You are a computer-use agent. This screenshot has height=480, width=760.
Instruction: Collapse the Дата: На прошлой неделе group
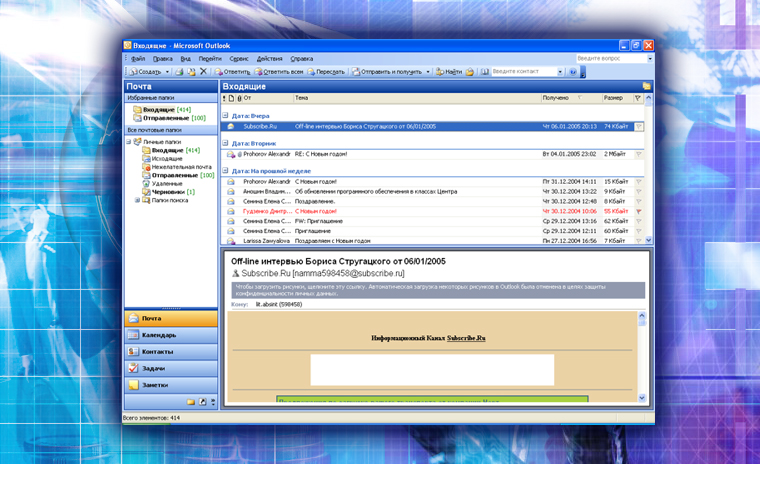point(225,171)
